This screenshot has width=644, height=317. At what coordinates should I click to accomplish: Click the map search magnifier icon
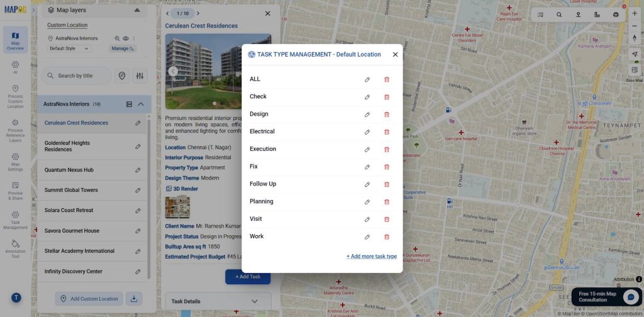pos(559,14)
